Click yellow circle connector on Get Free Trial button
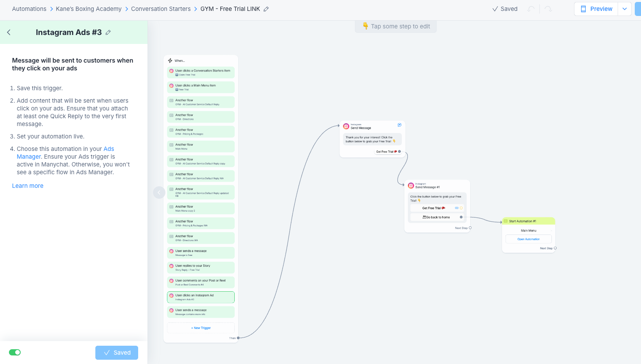The image size is (641, 364). (461, 208)
